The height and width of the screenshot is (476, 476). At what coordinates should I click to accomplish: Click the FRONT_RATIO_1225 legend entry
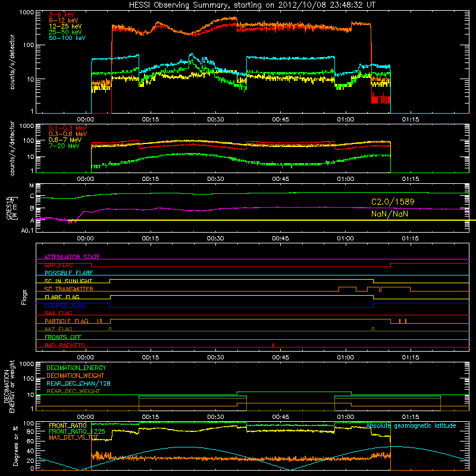[x=77, y=431]
